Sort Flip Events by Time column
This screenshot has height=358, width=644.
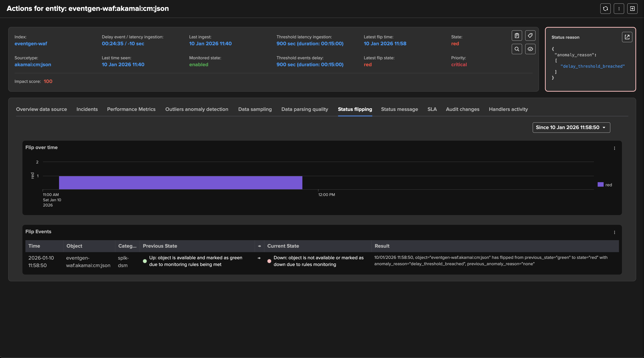34,246
